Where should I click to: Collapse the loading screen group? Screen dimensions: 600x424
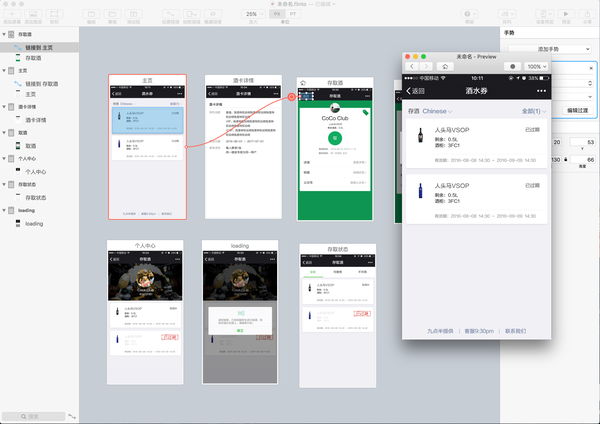coord(4,210)
